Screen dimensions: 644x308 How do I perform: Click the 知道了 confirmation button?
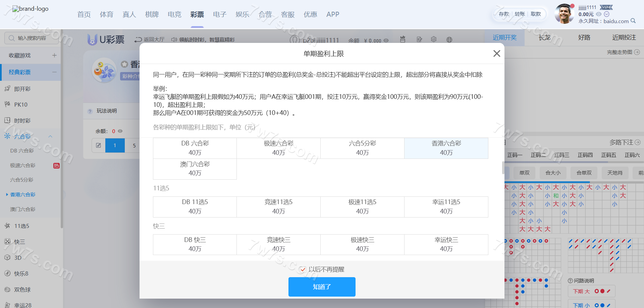click(x=322, y=287)
